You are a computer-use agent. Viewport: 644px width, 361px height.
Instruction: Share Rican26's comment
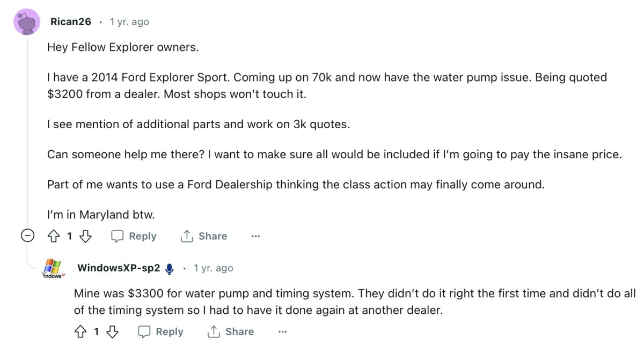203,236
